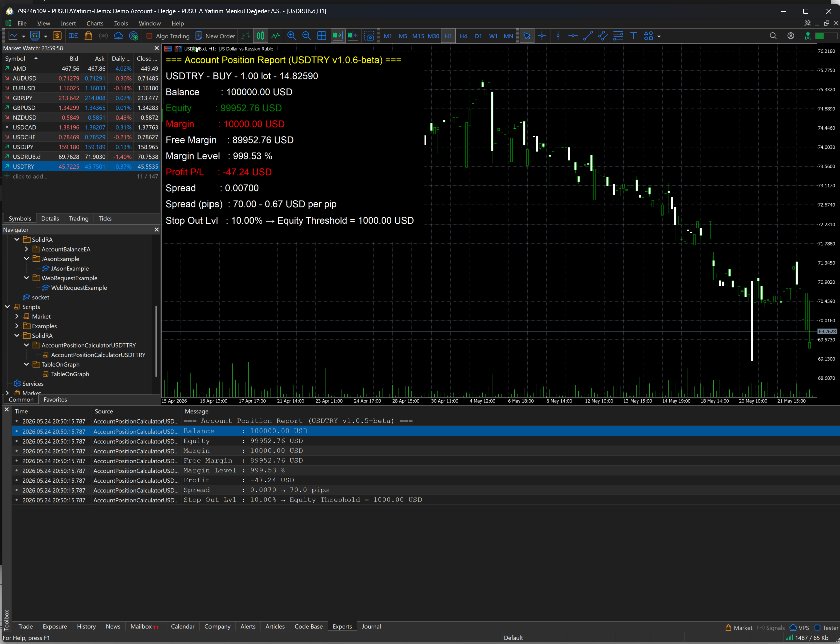
Task: Switch chart to bar chart type
Action: click(x=245, y=36)
